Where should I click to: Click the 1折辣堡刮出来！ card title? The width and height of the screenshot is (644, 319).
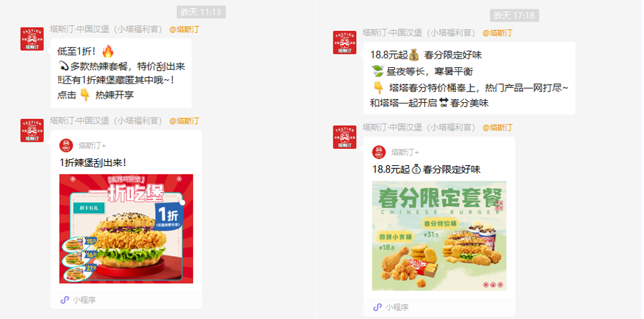(93, 163)
